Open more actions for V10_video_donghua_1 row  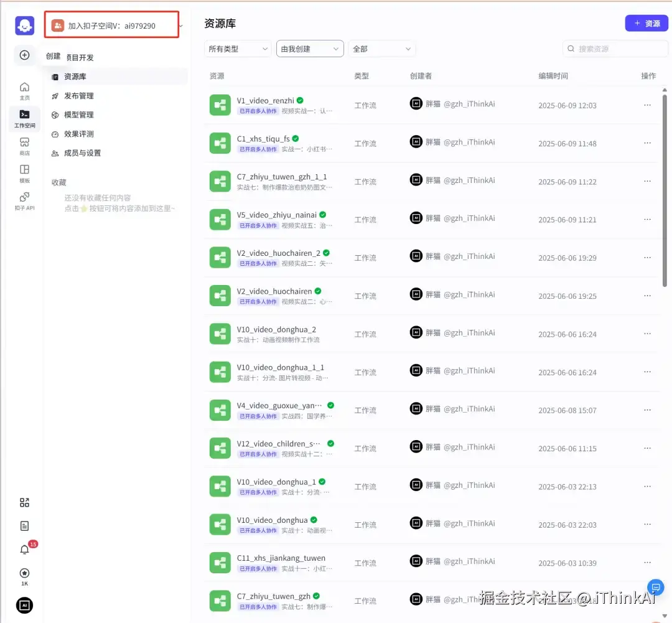(647, 487)
